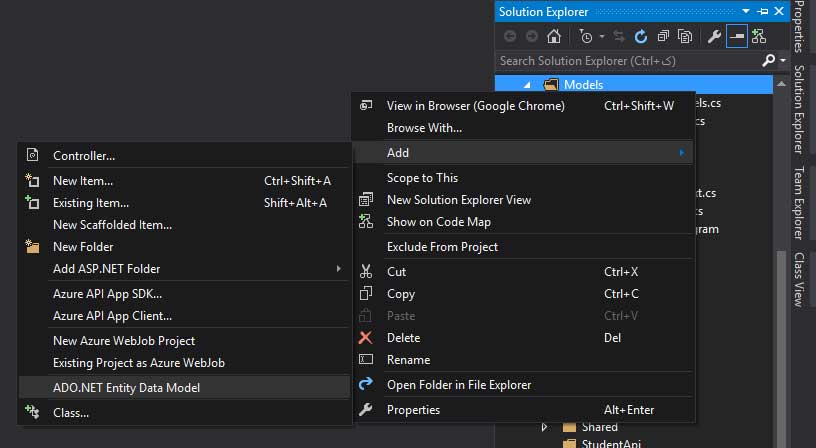816x448 pixels.
Task: Expand the Shared folder node
Action: (x=544, y=427)
